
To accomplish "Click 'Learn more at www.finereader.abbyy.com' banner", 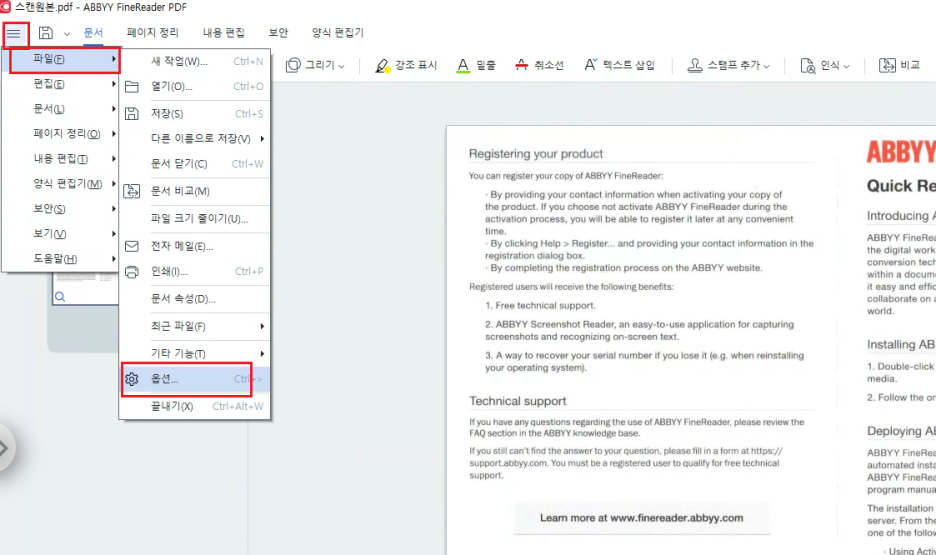I will point(642,518).
